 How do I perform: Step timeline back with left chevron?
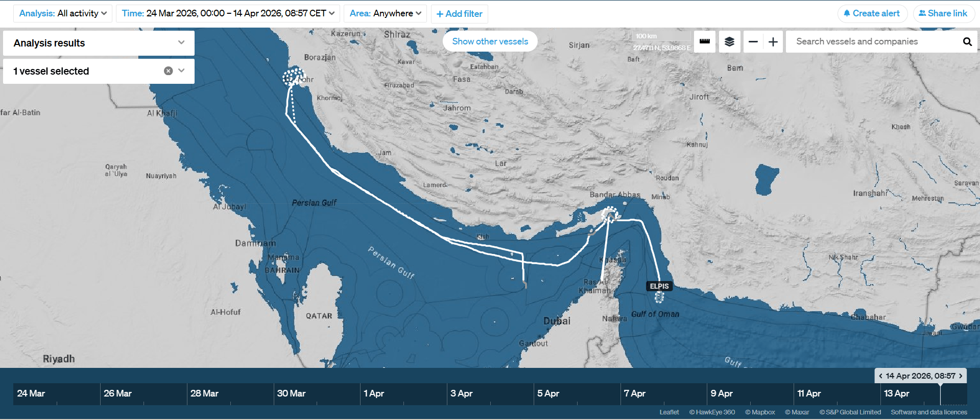(880, 376)
